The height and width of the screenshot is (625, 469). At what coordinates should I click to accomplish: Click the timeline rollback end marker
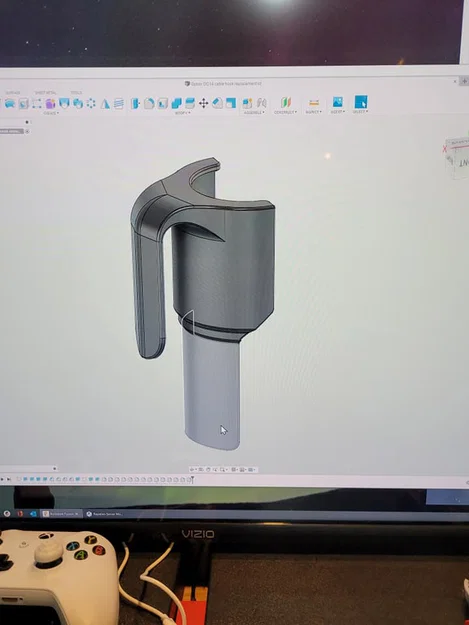[192, 480]
